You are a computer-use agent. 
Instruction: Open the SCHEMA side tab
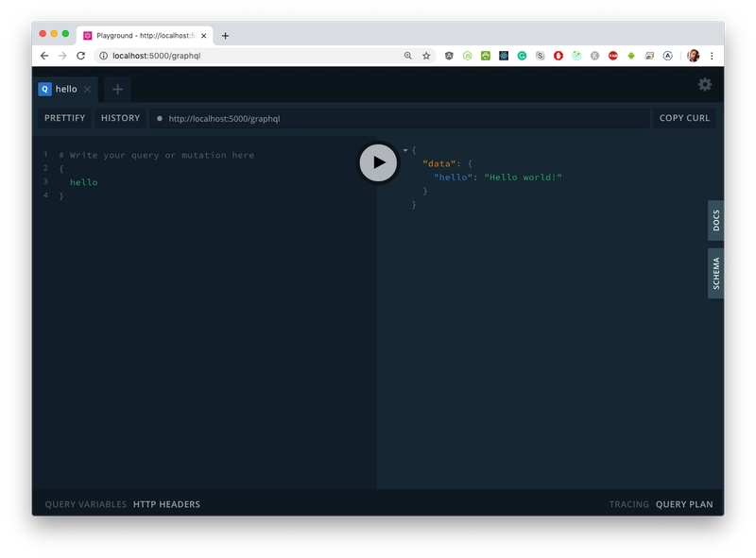point(715,273)
